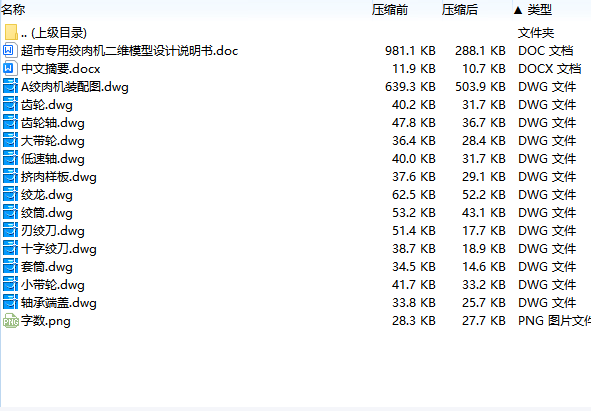Click the 28.3 KB size value
The height and width of the screenshot is (411, 591).
pyautogui.click(x=414, y=321)
